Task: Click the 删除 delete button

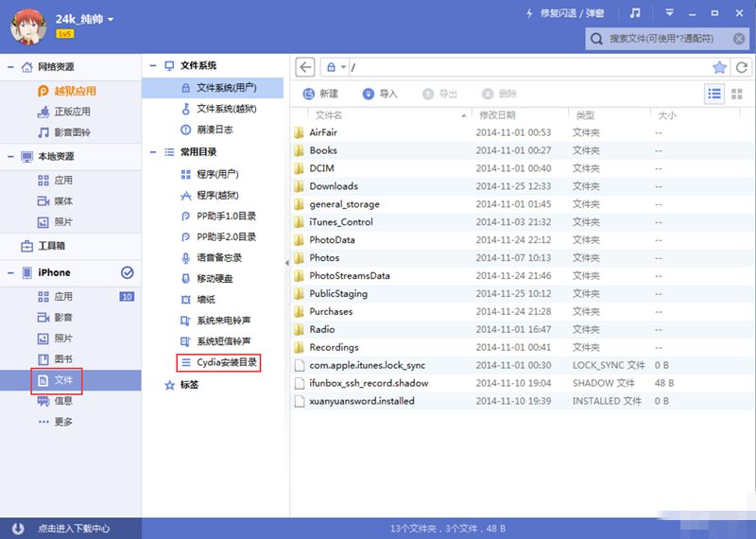Action: click(x=499, y=94)
